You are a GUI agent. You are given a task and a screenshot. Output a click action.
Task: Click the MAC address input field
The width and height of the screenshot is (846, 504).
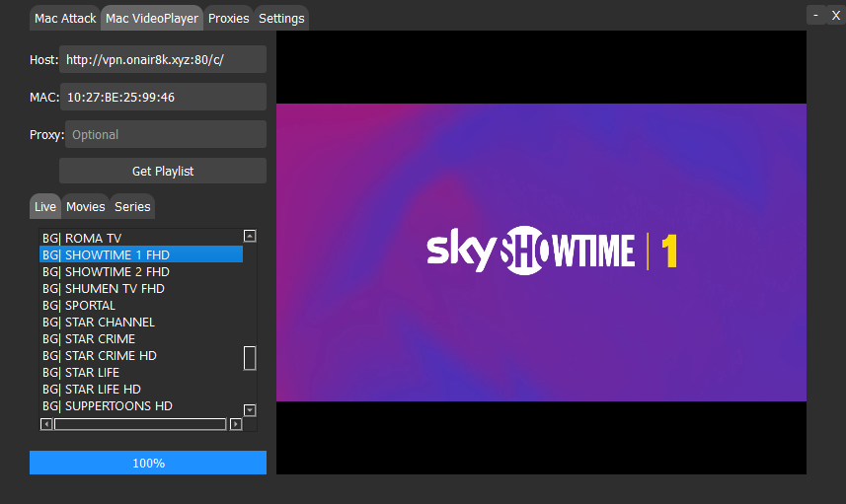[163, 97]
